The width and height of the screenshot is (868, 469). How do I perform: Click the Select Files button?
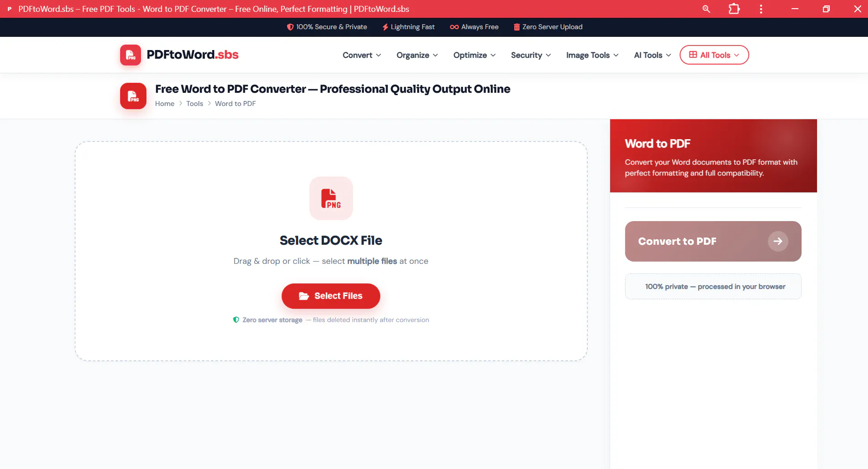(x=331, y=296)
